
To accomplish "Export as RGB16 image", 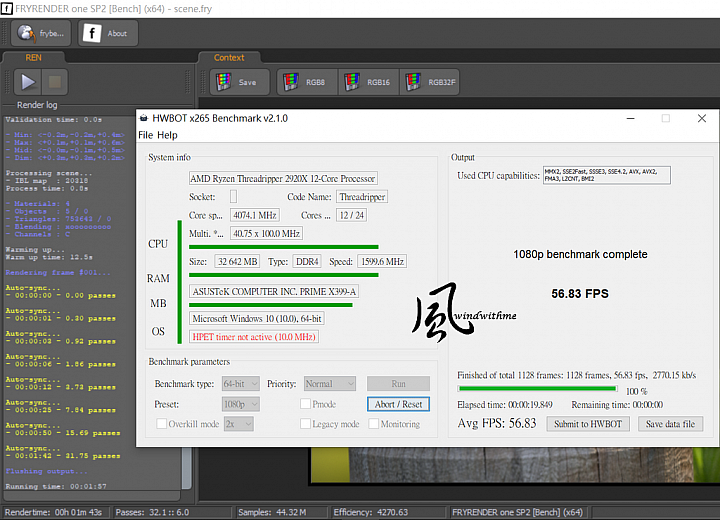I will (x=369, y=82).
